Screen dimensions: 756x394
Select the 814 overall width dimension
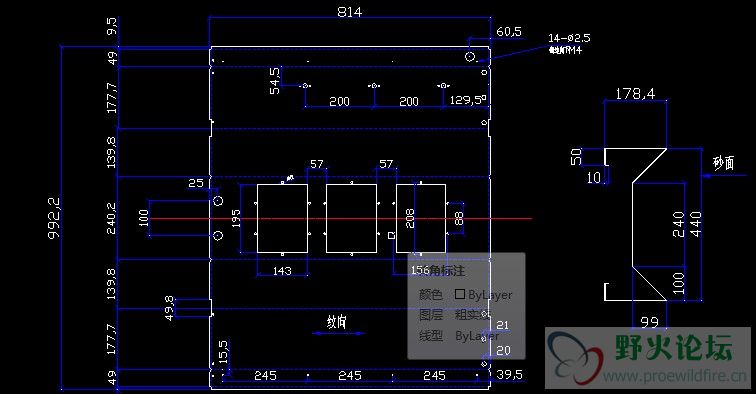[350, 12]
